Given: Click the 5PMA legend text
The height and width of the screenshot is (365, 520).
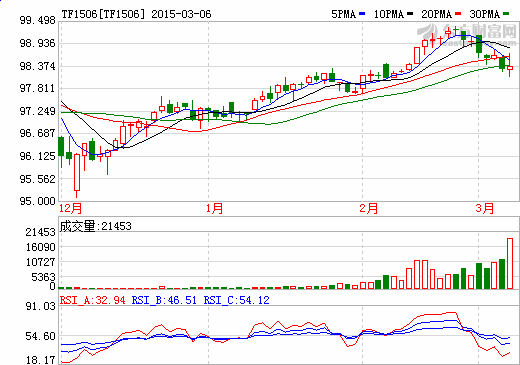Looking at the screenshot, I should (344, 14).
